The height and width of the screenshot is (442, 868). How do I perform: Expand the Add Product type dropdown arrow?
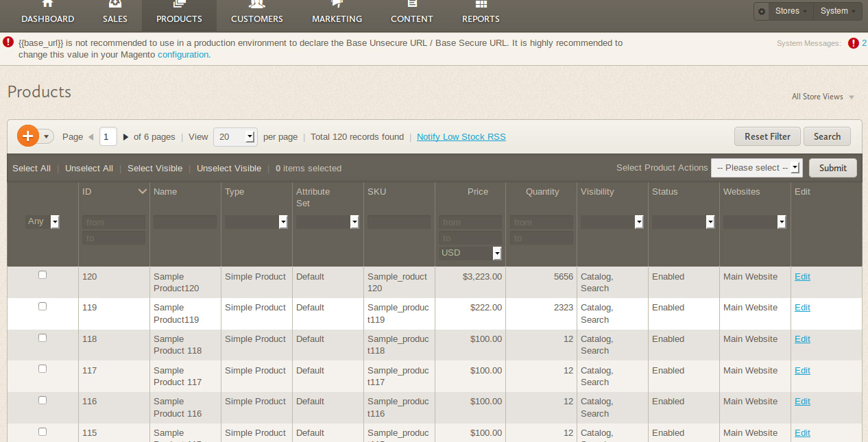47,136
